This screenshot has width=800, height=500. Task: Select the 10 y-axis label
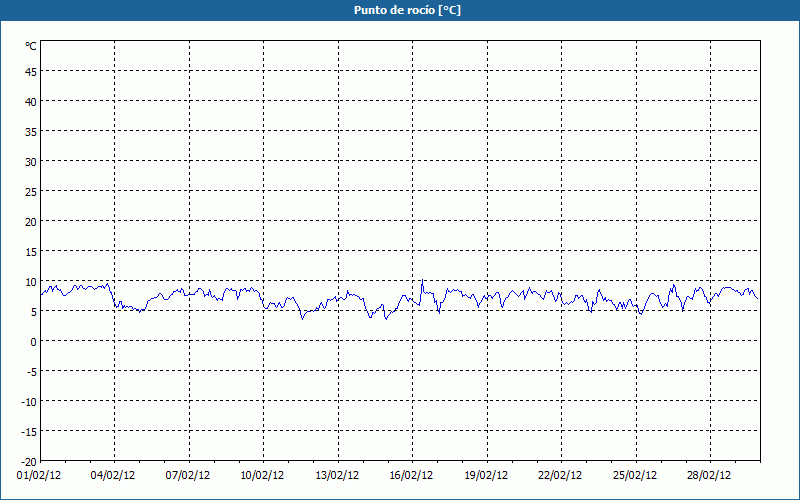(x=31, y=282)
